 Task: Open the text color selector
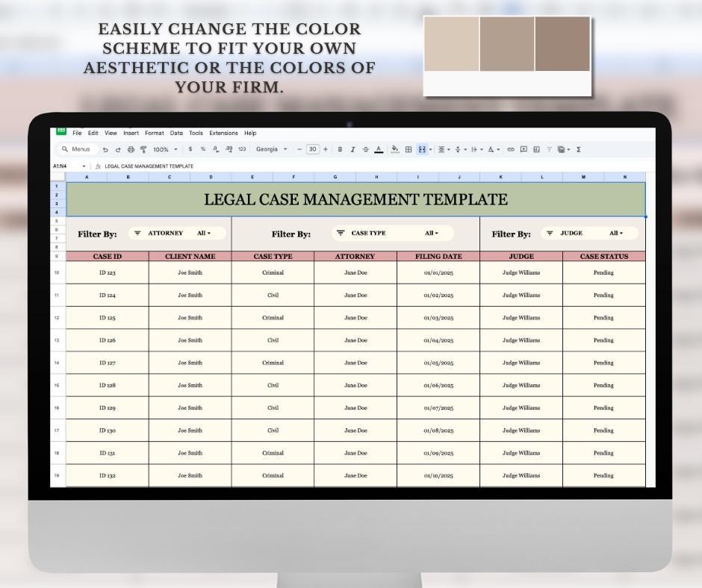point(379,149)
